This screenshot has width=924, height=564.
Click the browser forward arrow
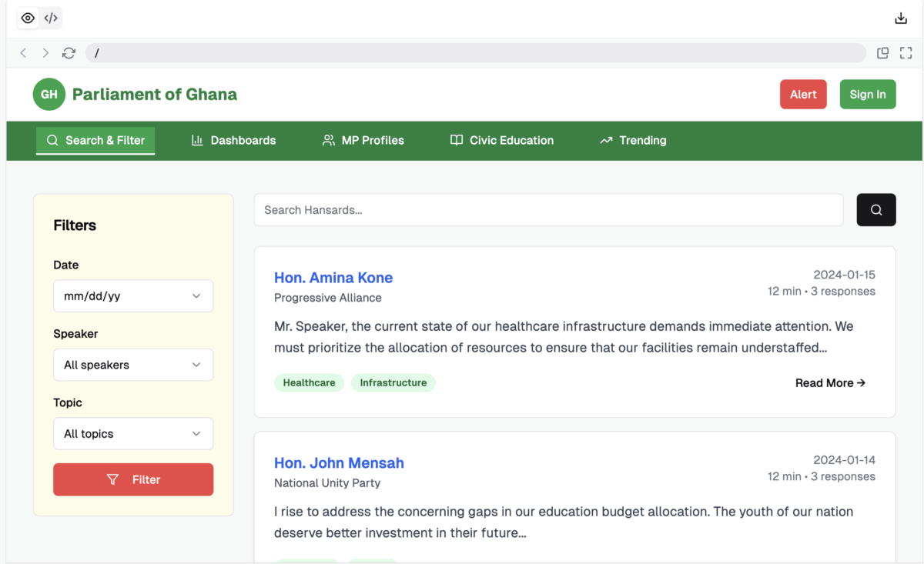click(x=45, y=53)
